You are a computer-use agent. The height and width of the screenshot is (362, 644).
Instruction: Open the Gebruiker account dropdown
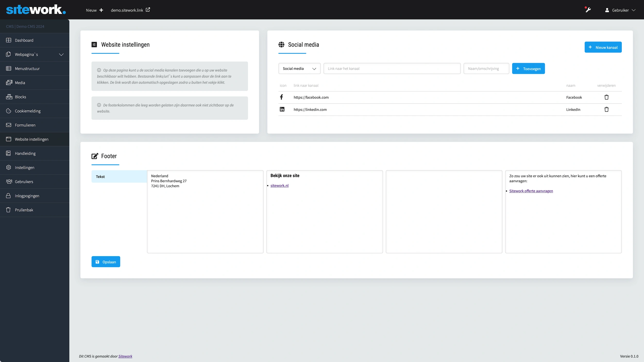point(620,10)
